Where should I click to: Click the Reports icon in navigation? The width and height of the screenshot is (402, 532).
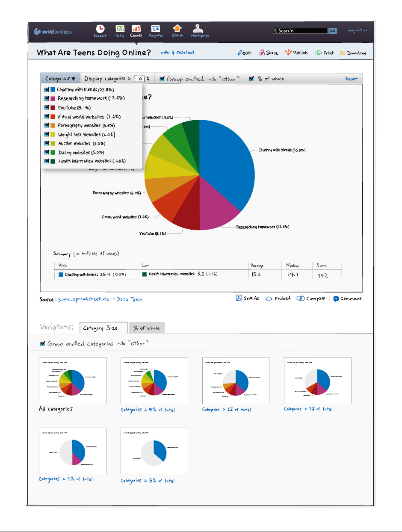(x=156, y=29)
